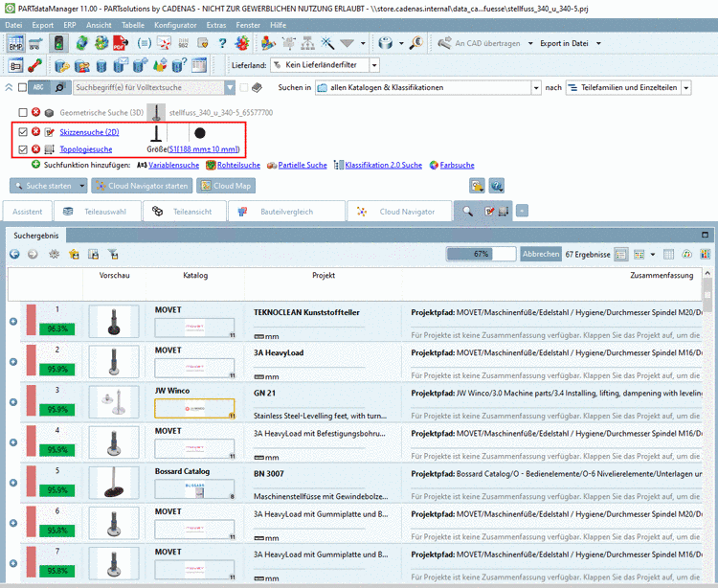Click the eraser icon beside search field
This screenshot has height=588, width=718.
coord(258,87)
